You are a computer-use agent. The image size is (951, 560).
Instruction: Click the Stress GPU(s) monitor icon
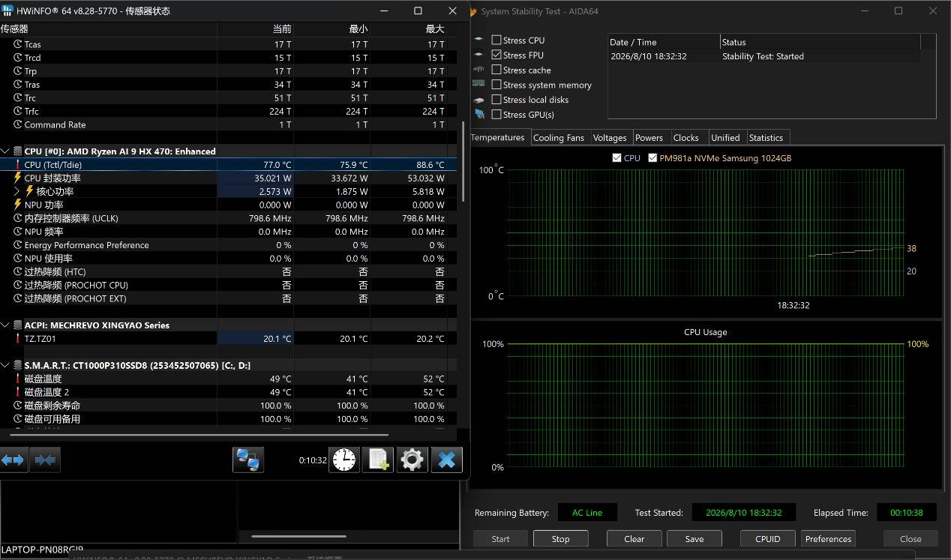478,115
